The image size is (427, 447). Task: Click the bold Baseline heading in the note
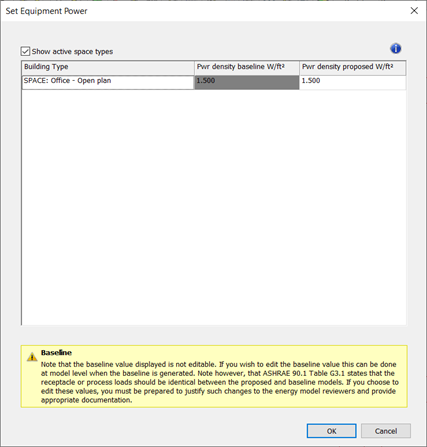click(x=56, y=353)
